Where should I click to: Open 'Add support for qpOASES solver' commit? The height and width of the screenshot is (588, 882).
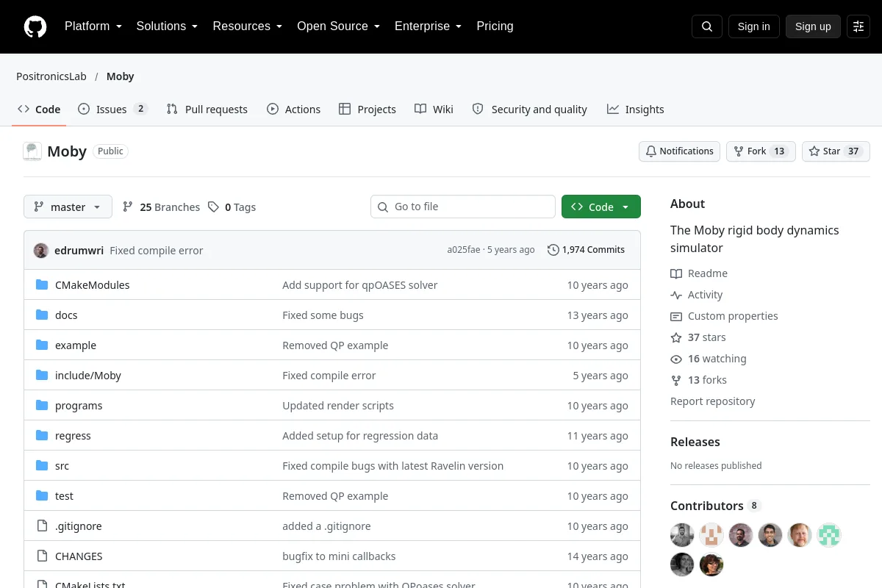(x=360, y=285)
